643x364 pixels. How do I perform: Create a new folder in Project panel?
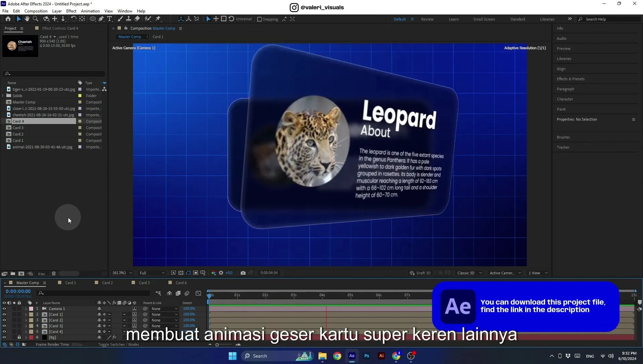click(13, 274)
